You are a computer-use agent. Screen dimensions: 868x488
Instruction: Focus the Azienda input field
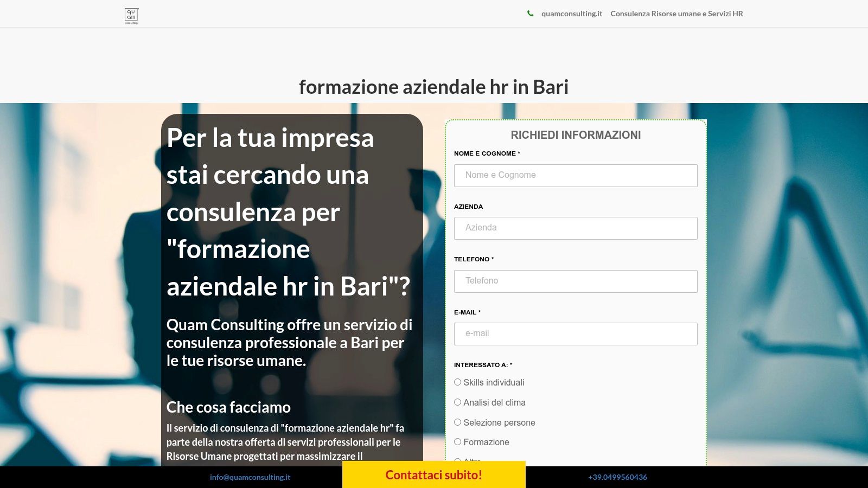576,228
